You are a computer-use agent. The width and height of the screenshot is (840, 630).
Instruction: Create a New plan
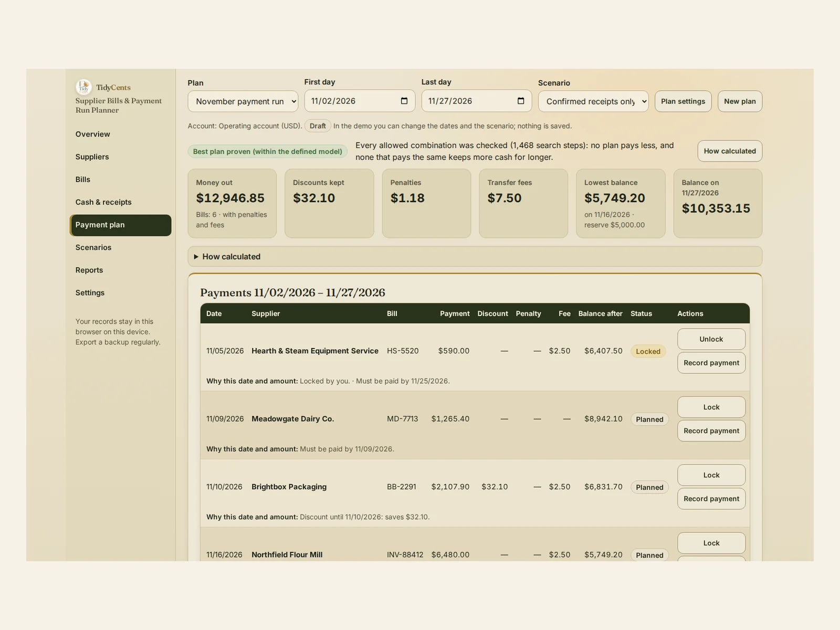pos(740,101)
